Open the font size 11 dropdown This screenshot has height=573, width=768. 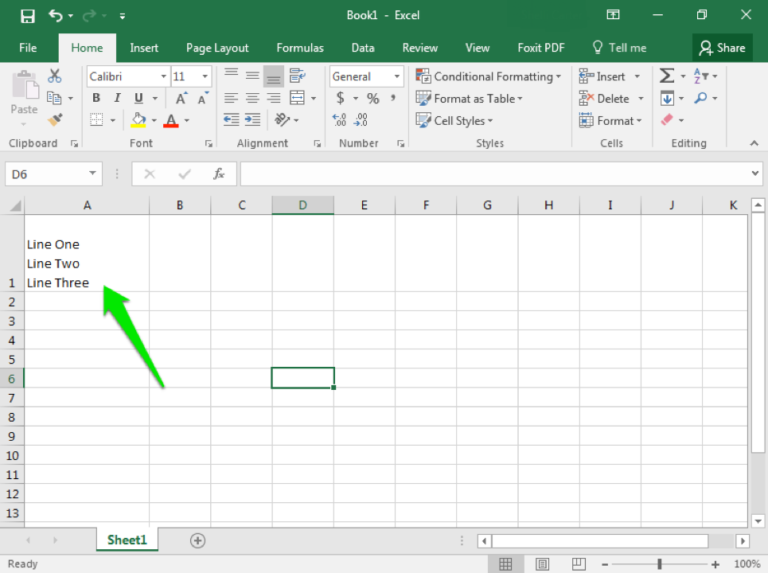pos(205,76)
